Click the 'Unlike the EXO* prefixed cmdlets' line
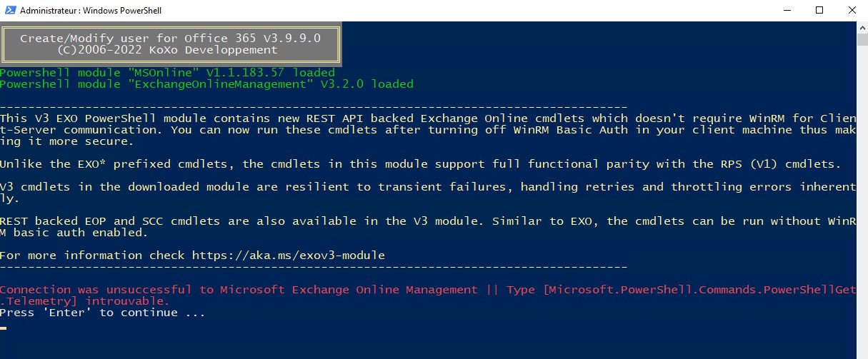Screen dimensions: 868x359 (421, 164)
